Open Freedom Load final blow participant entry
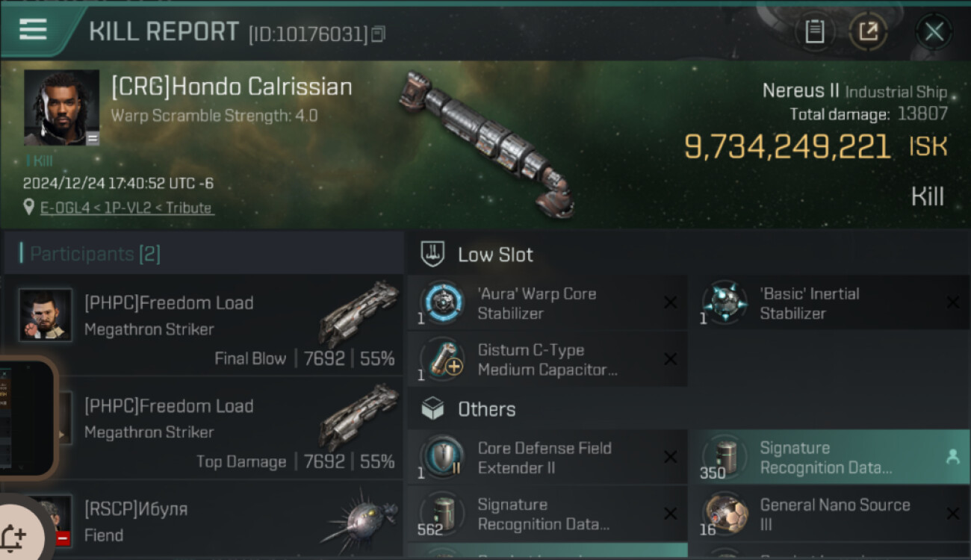Viewport: 971px width, 560px height. [x=203, y=326]
